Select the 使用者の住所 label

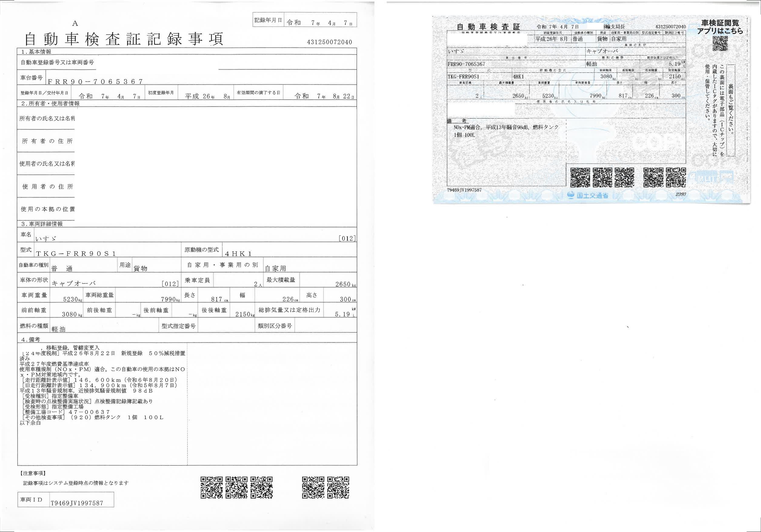pyautogui.click(x=47, y=187)
